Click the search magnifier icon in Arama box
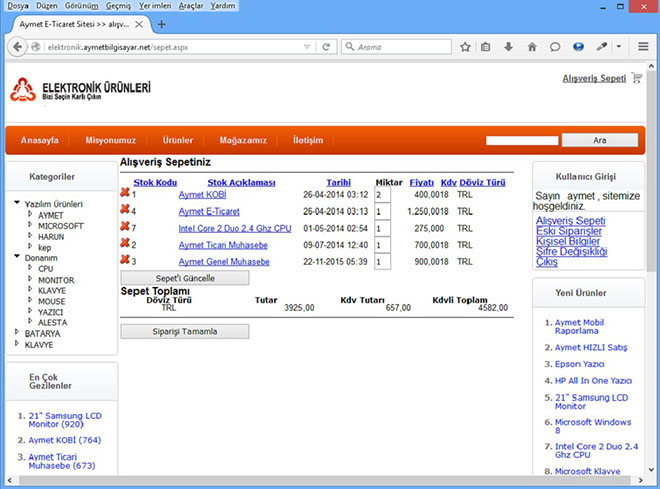Viewport: 660px width, 489px height. [349, 46]
